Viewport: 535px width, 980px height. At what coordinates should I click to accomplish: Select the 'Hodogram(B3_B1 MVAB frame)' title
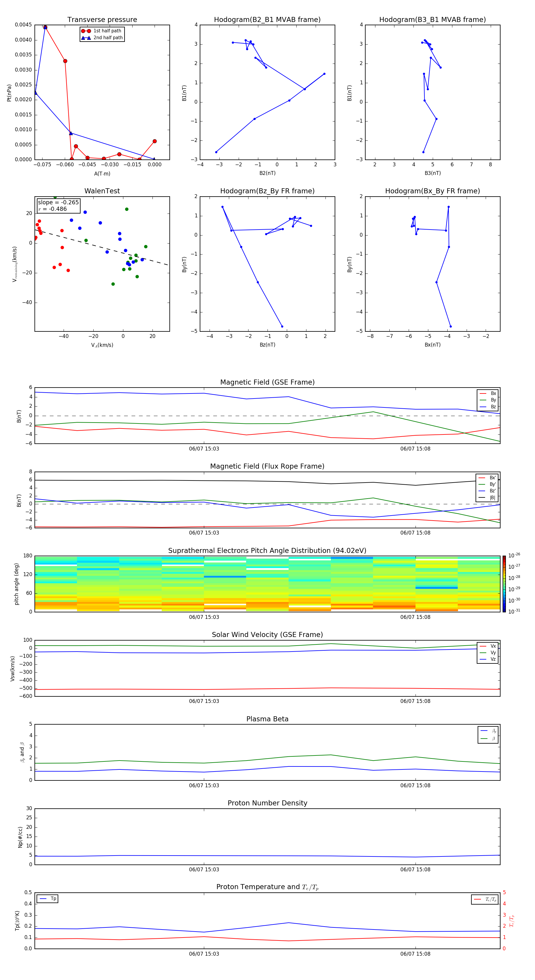pos(432,20)
